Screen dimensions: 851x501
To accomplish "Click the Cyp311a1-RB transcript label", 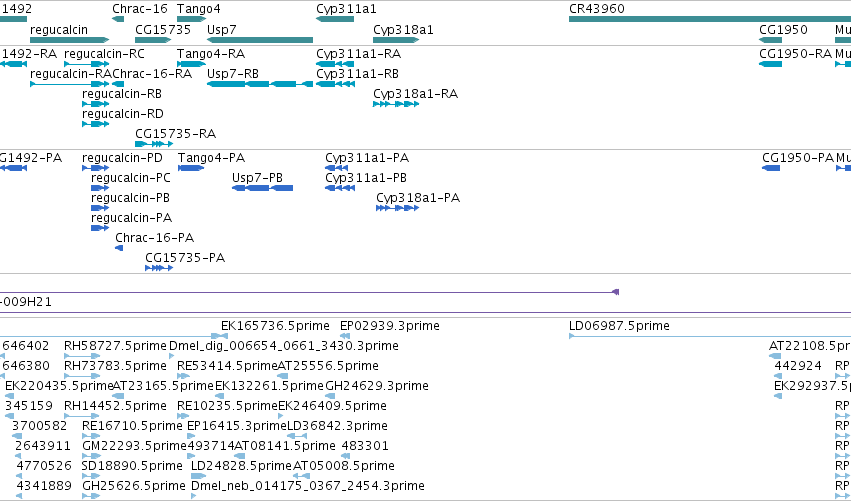I will coord(358,74).
